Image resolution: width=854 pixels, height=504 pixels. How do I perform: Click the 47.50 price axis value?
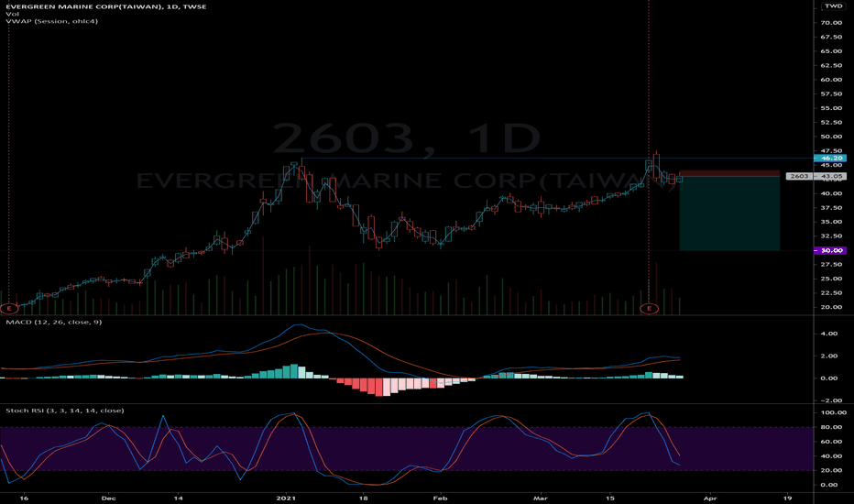pyautogui.click(x=832, y=151)
